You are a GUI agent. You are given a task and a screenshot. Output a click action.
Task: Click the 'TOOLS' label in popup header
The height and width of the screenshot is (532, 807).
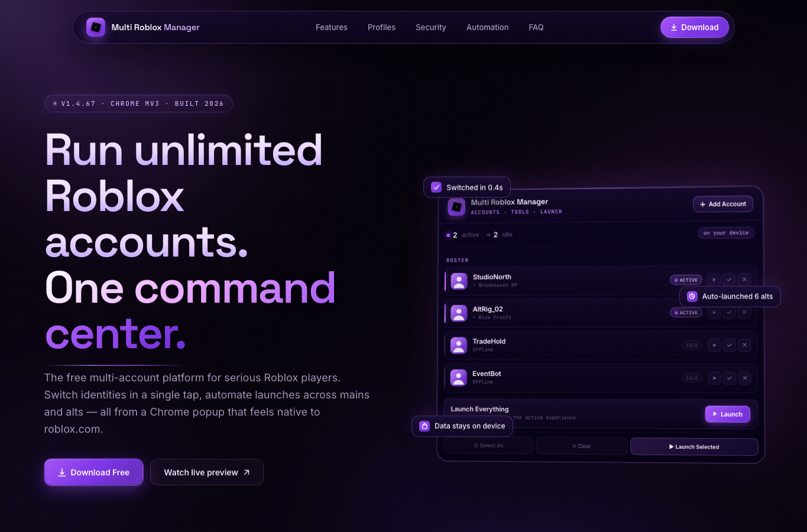click(x=520, y=212)
